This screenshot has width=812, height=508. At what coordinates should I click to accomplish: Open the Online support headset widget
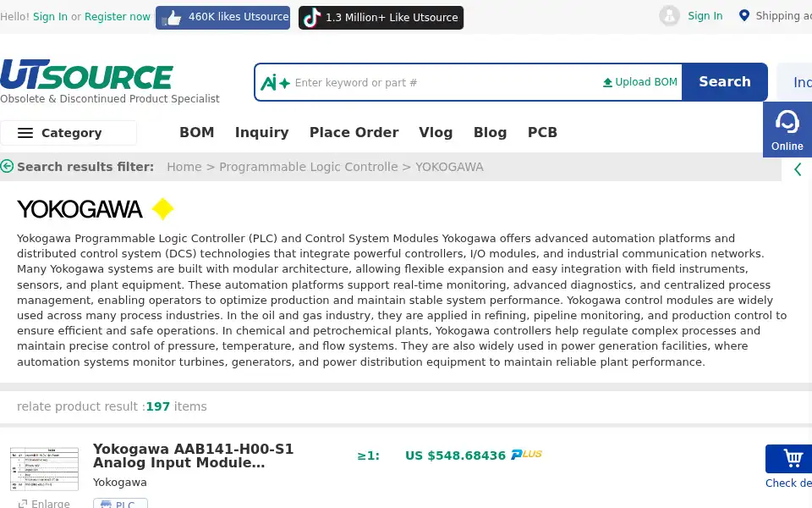(x=787, y=130)
